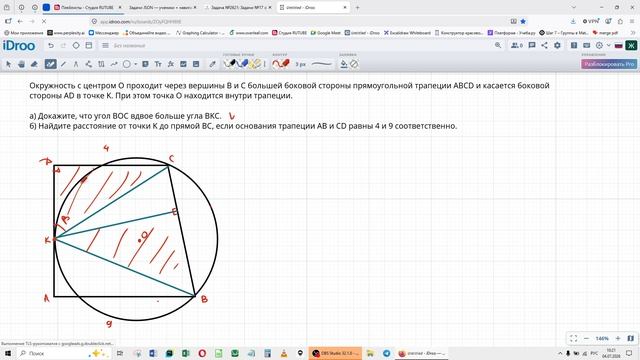
Task: Zoom out using the minus button
Action: 587,338
